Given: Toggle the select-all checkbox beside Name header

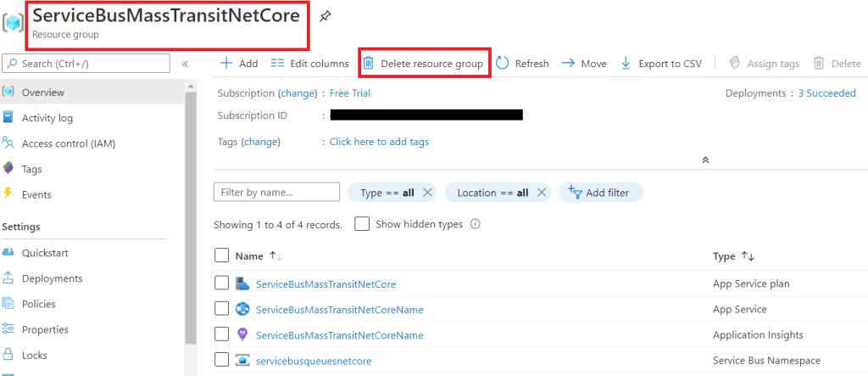Looking at the screenshot, I should 222,255.
